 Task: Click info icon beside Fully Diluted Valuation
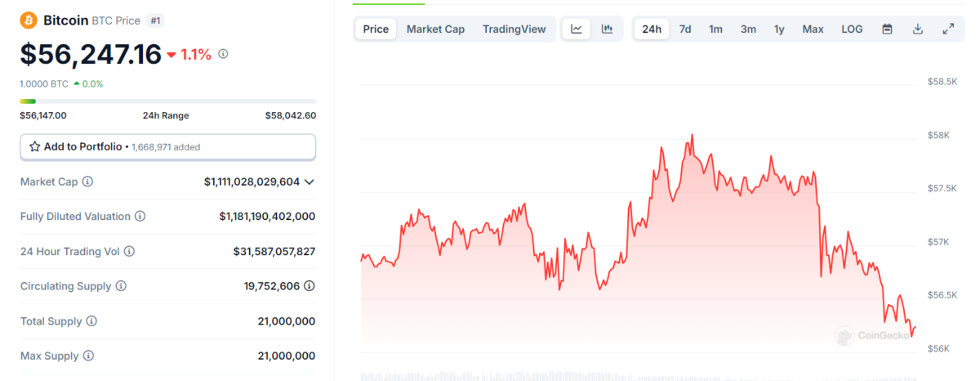point(140,217)
